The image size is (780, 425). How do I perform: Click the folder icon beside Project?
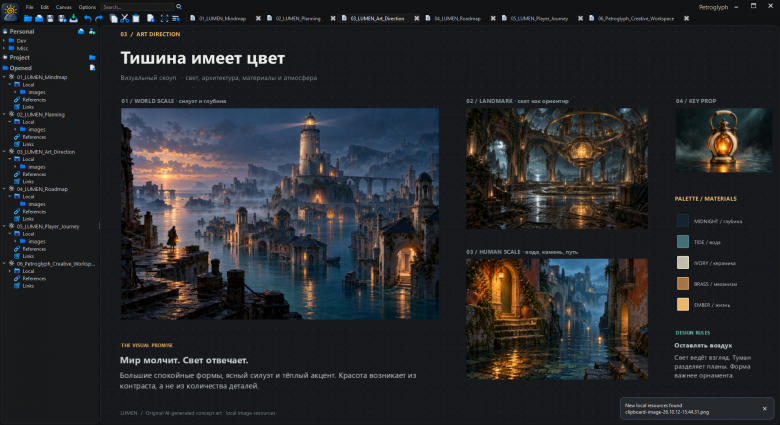coord(92,58)
